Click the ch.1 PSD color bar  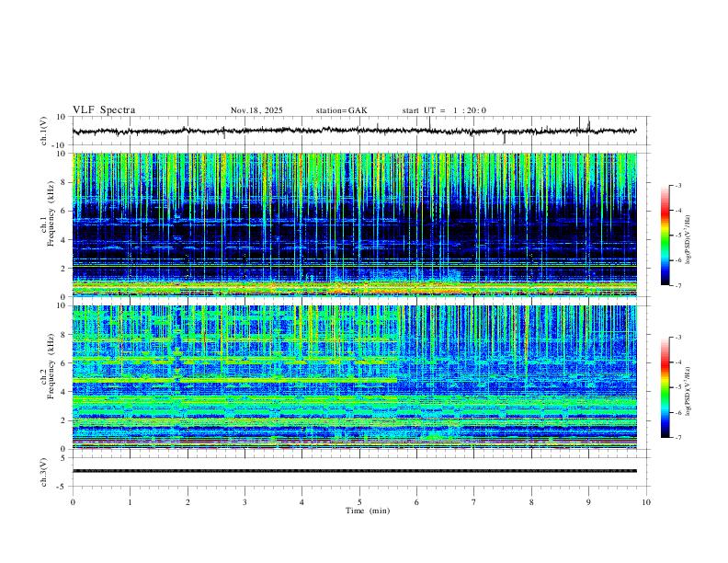tap(665, 236)
